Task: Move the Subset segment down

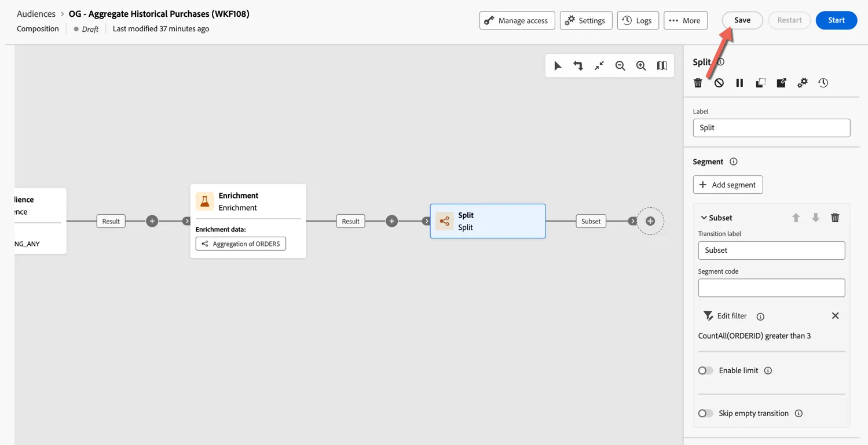Action: [x=816, y=218]
